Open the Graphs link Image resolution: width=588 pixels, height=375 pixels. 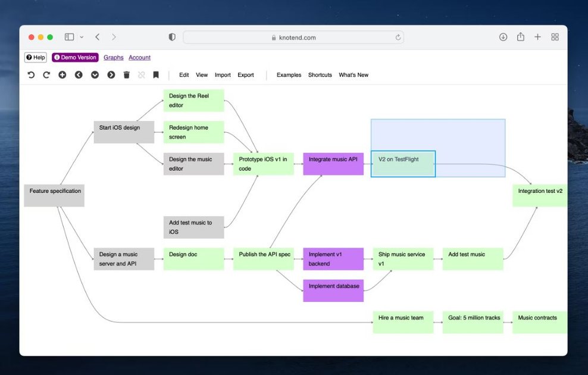pos(113,57)
